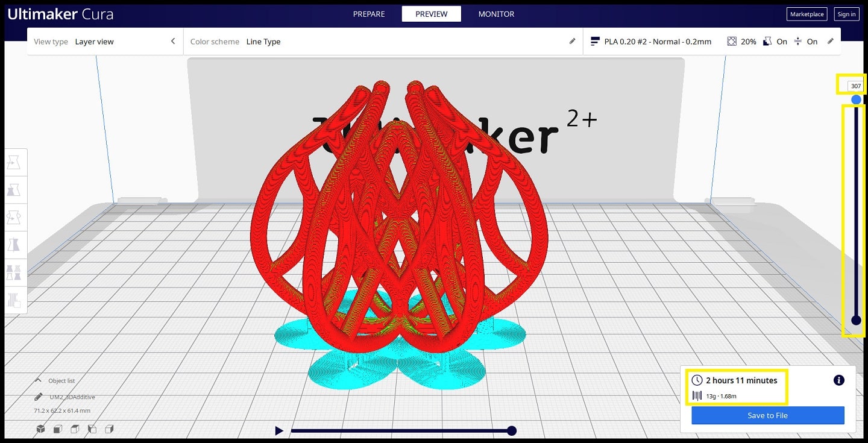Click the print time 2 hours 11 minutes
The width and height of the screenshot is (868, 443).
[741, 380]
